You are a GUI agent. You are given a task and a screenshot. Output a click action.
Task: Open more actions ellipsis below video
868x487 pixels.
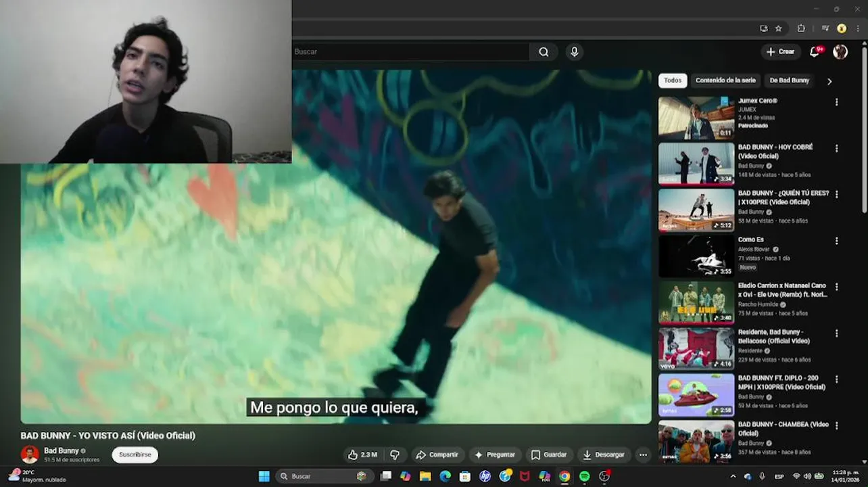tap(643, 455)
